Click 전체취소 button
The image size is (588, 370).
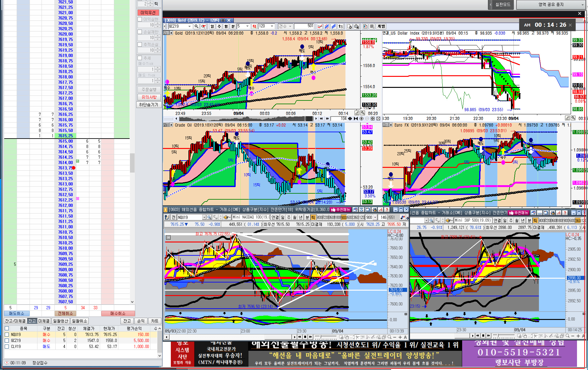[x=65, y=313]
